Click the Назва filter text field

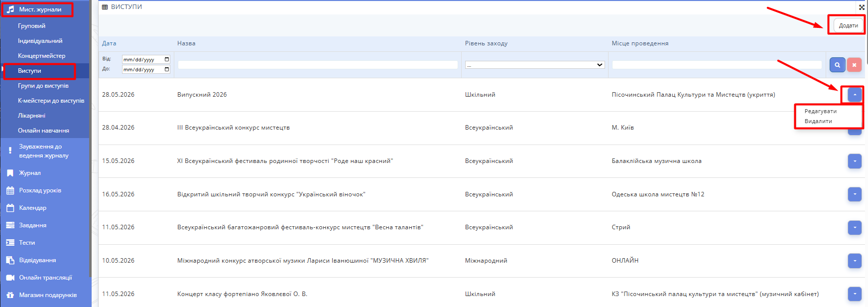(x=318, y=65)
